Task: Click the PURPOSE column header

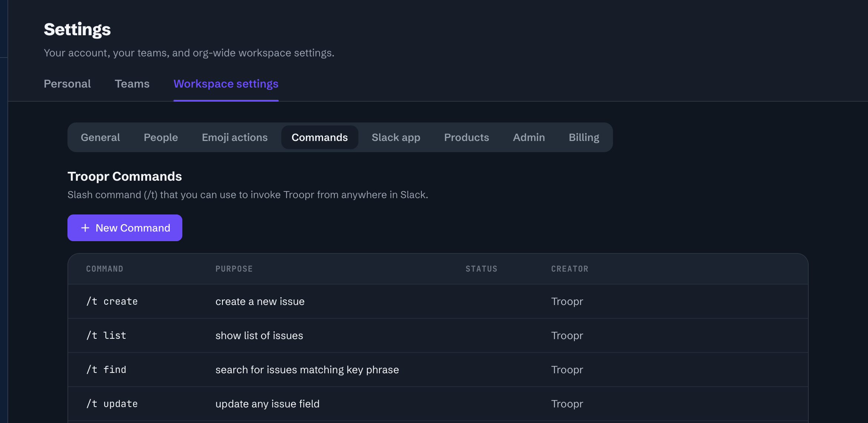Action: 234,269
